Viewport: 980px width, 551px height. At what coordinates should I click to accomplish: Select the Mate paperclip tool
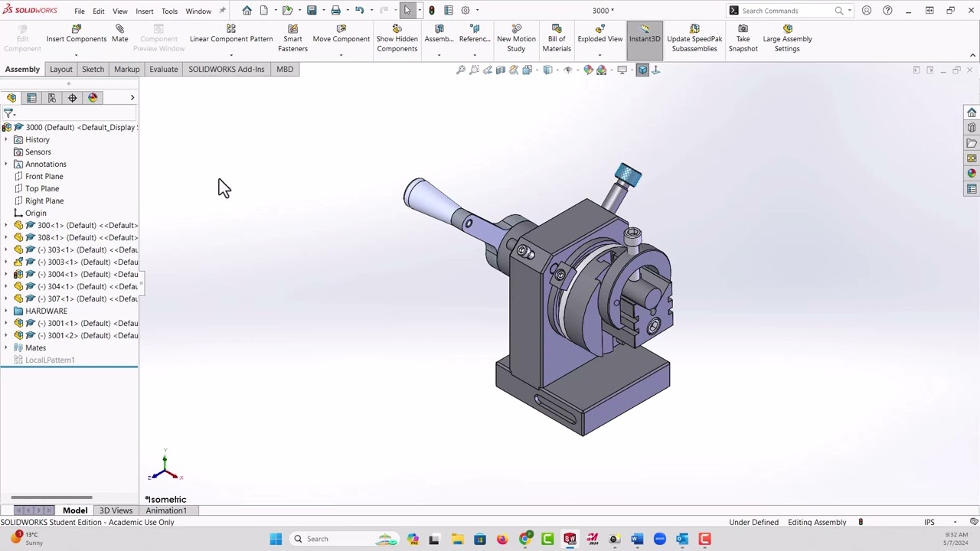[119, 34]
